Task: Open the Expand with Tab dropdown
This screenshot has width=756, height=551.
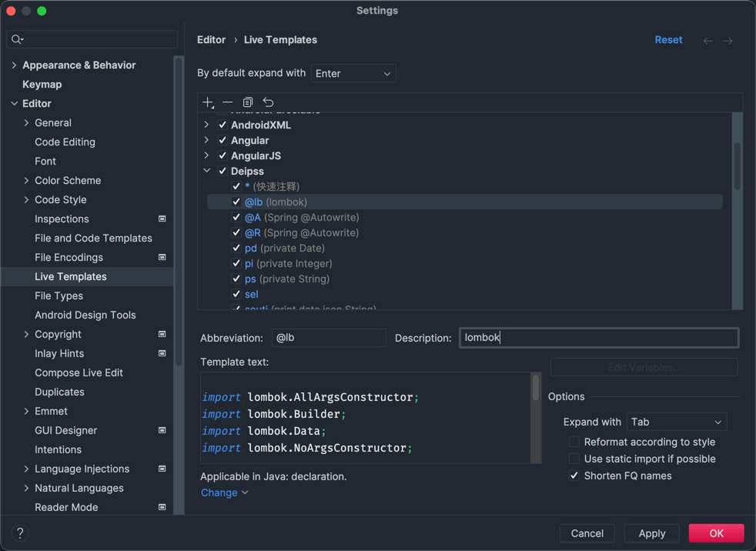Action: point(676,422)
